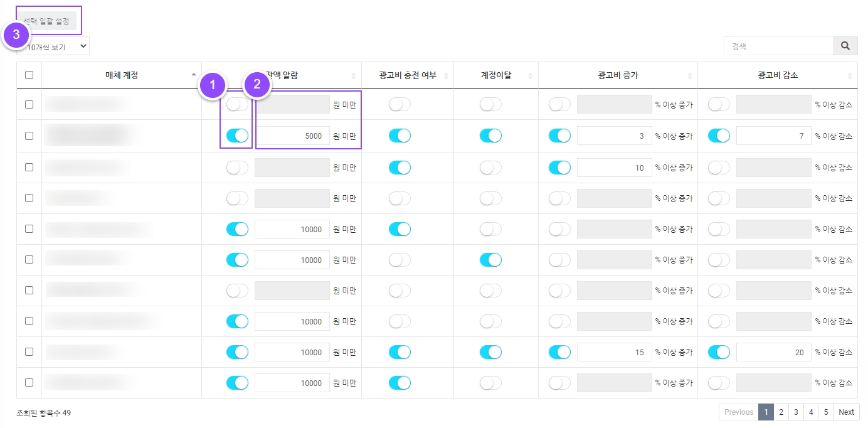868x428 pixels.
Task: Click the Next pagination button
Action: 846,412
